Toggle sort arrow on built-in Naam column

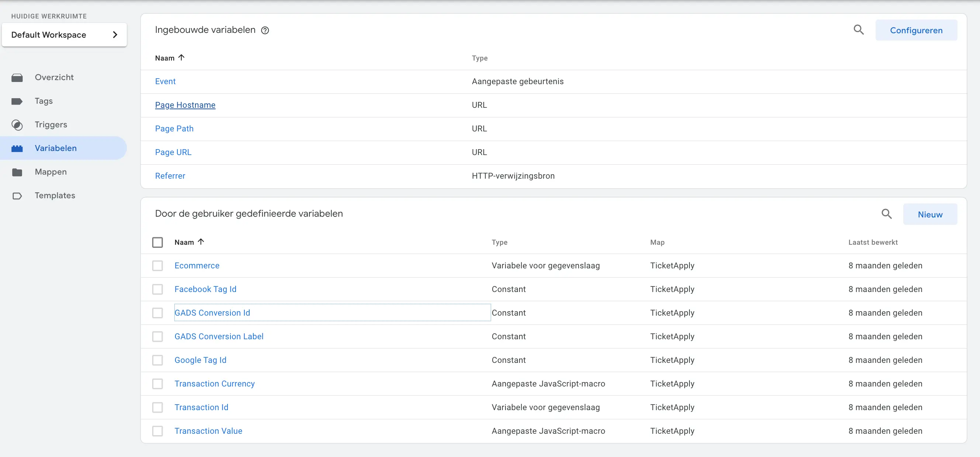[x=181, y=58]
